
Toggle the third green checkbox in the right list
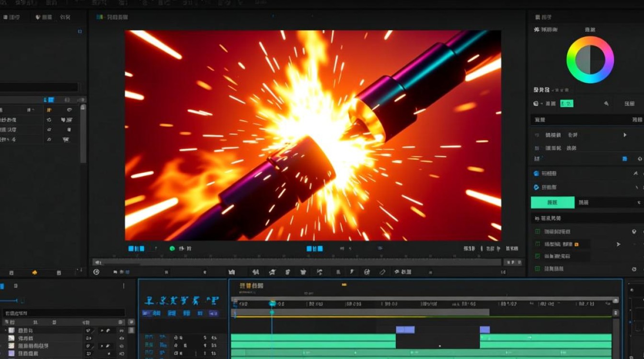coord(538,257)
